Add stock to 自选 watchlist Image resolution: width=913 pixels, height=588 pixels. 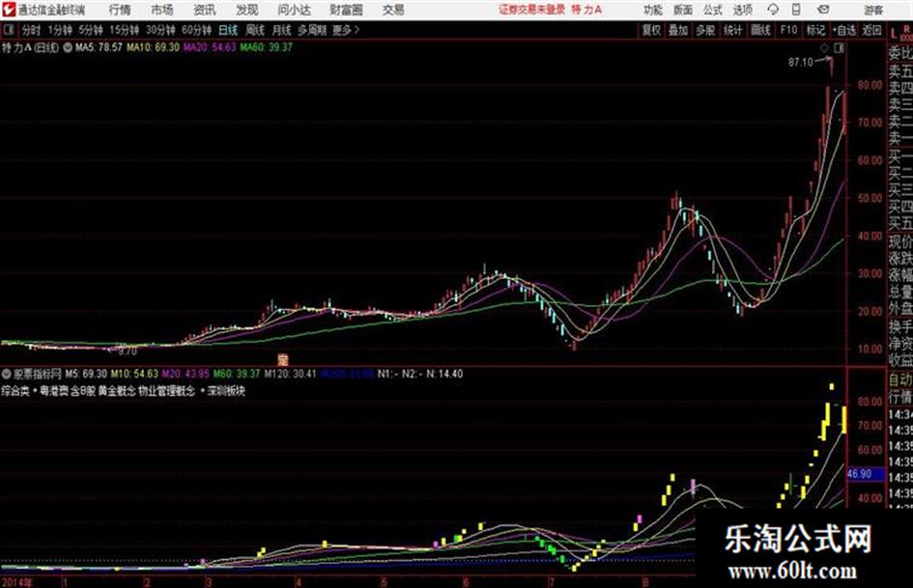pyautogui.click(x=843, y=30)
